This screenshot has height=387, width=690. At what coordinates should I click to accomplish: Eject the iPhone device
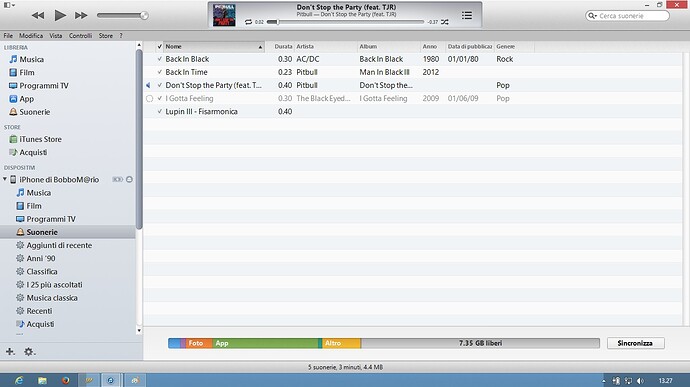(x=129, y=180)
